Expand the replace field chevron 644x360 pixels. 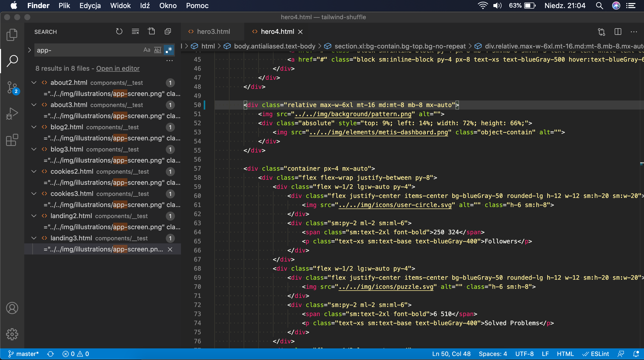[x=29, y=50]
